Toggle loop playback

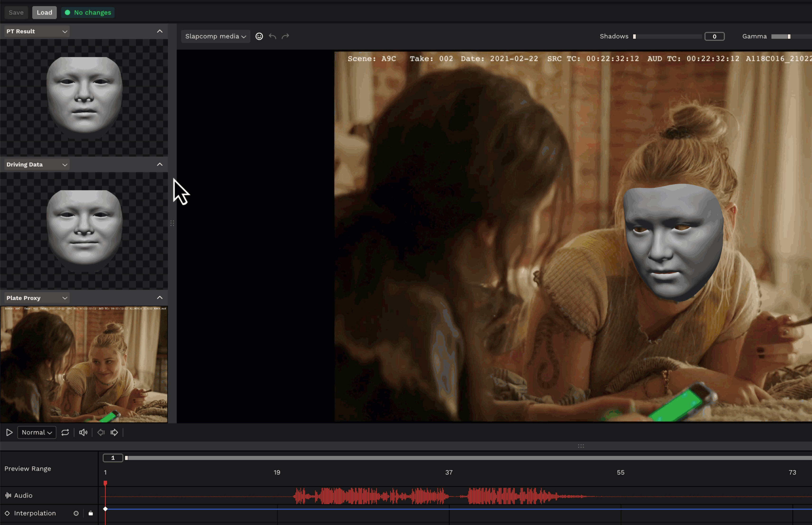[x=65, y=432]
